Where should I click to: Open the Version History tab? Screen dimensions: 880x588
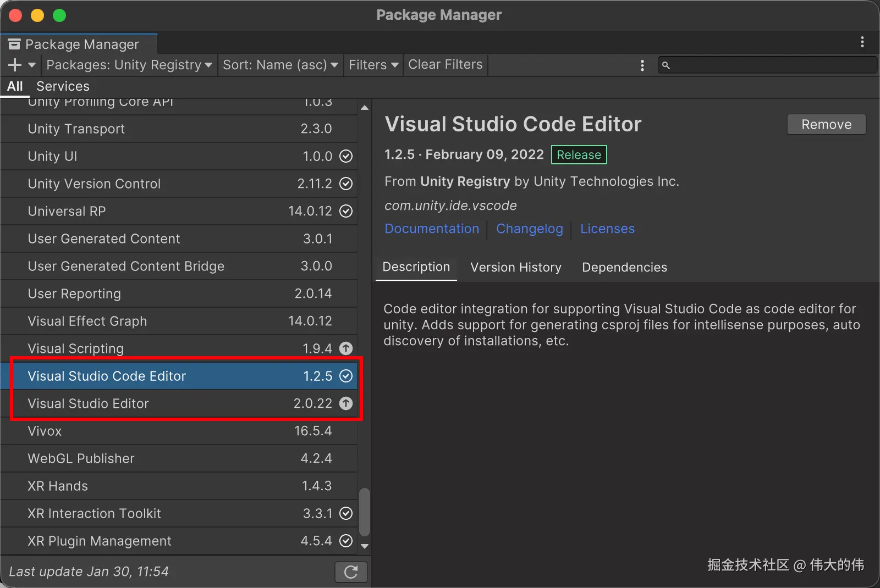pyautogui.click(x=516, y=267)
